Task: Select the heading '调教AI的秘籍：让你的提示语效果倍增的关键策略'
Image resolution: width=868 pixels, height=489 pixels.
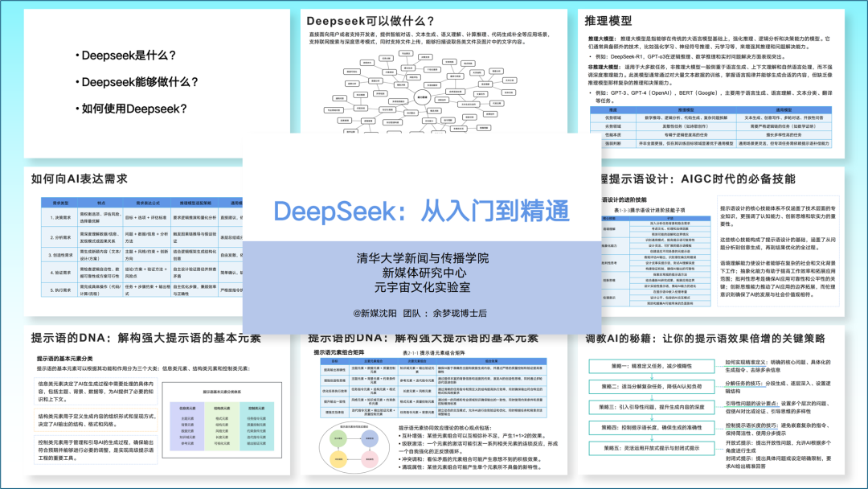Action: coord(706,339)
